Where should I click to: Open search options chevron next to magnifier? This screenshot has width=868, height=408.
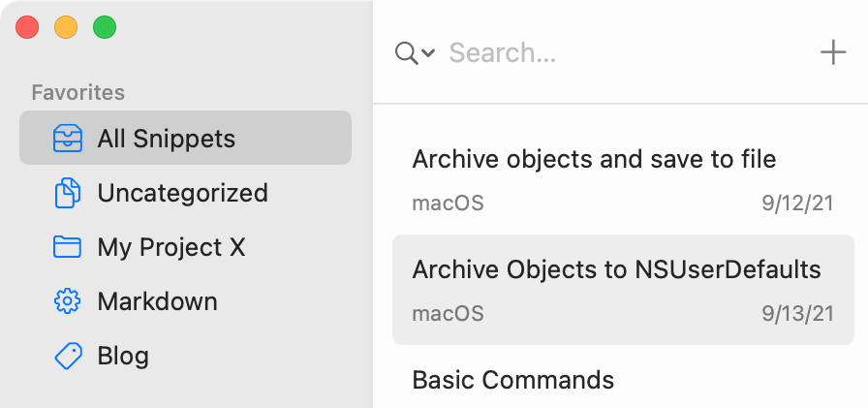point(428,53)
